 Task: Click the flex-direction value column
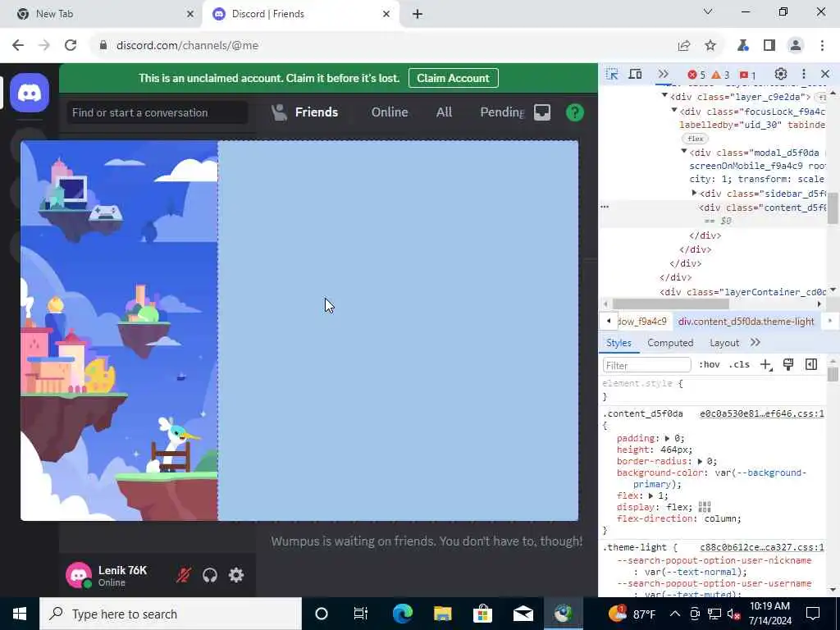point(722,519)
